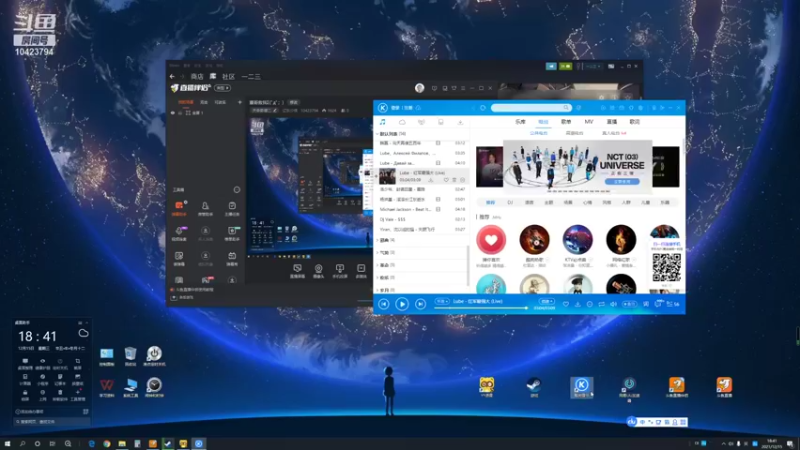Go back with the arrow in the Steam window
Image resolution: width=800 pixels, height=450 pixels.
coord(172,77)
